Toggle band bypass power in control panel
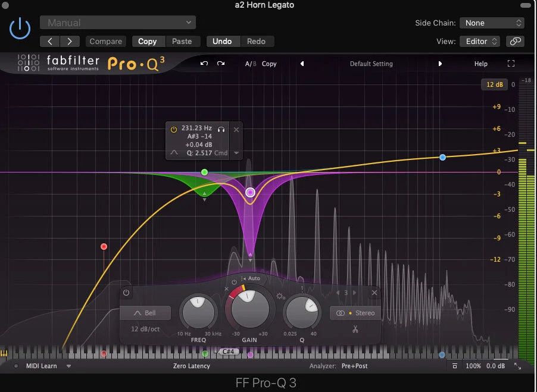Viewport: 537px width, 392px height. (x=126, y=293)
